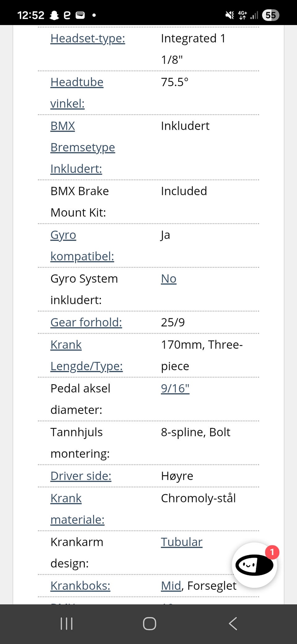Follow the Krank materiale link
The height and width of the screenshot is (644, 297).
coord(77,509)
